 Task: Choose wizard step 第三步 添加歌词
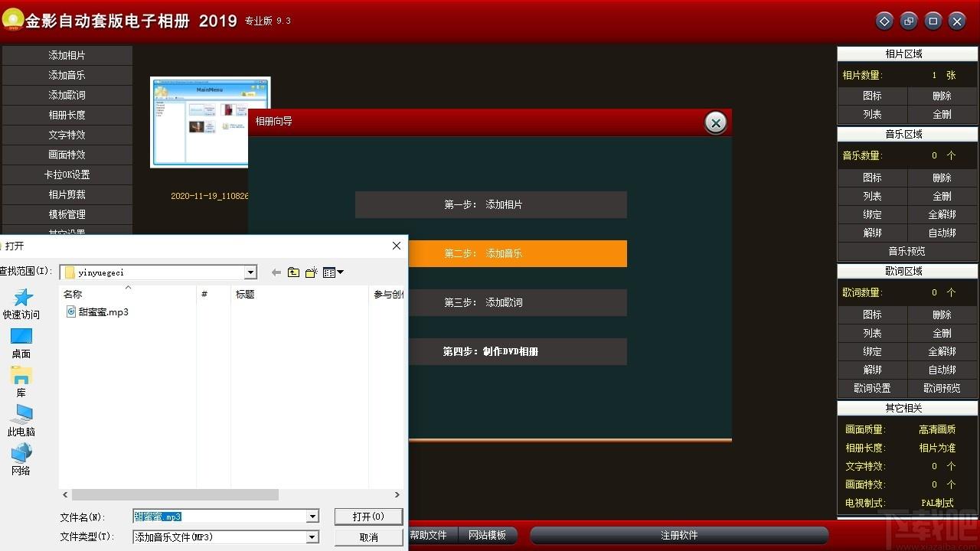click(491, 302)
